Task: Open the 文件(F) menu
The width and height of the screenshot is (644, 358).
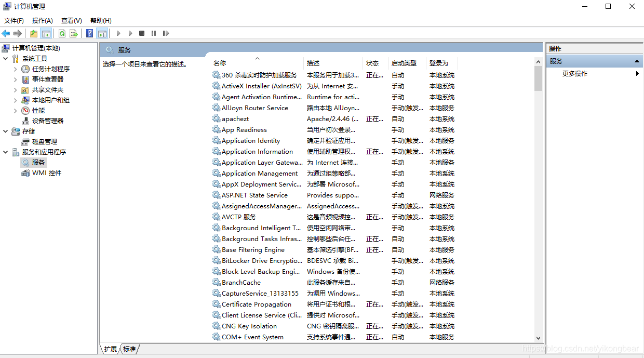Action: pos(14,21)
